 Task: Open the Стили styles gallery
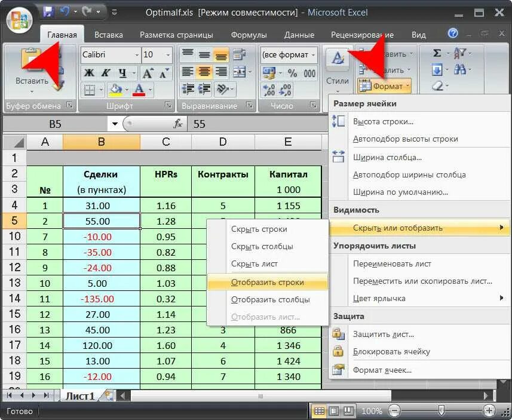click(338, 70)
